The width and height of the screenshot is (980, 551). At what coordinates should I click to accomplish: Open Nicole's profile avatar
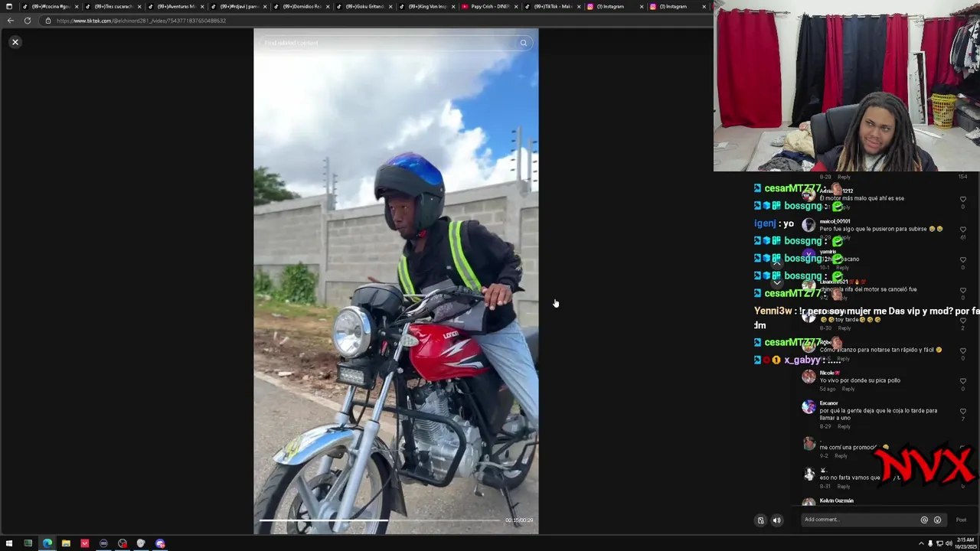(x=808, y=377)
